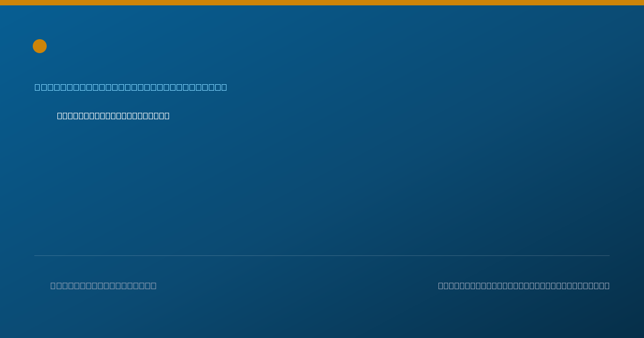The height and width of the screenshot is (338, 644).
Task: Click the thin horizontal divider line
Action: tap(322, 255)
